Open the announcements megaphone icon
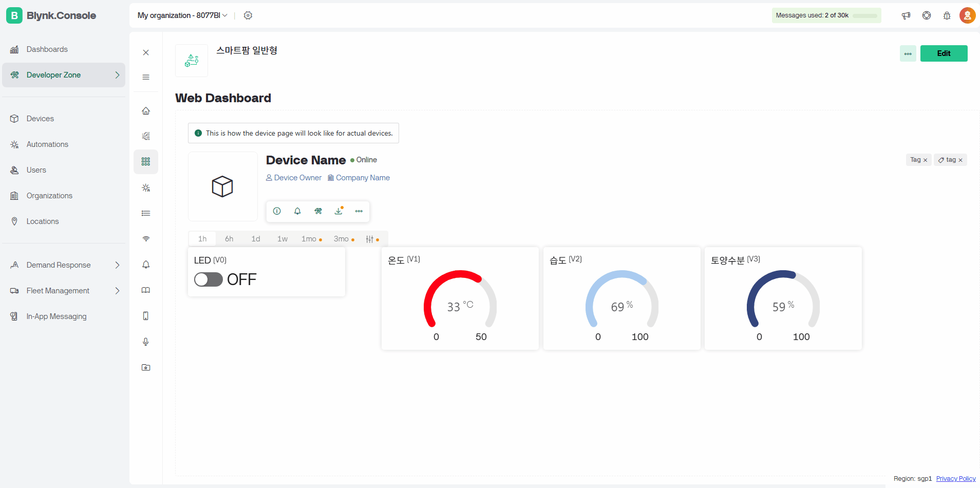 pyautogui.click(x=906, y=15)
